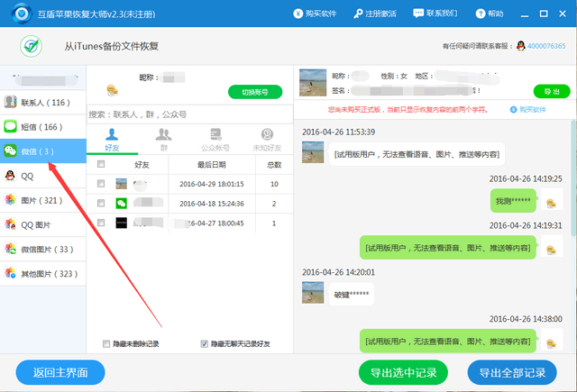Image resolution: width=577 pixels, height=392 pixels.
Task: Click 导出选中记录 button
Action: click(x=403, y=372)
